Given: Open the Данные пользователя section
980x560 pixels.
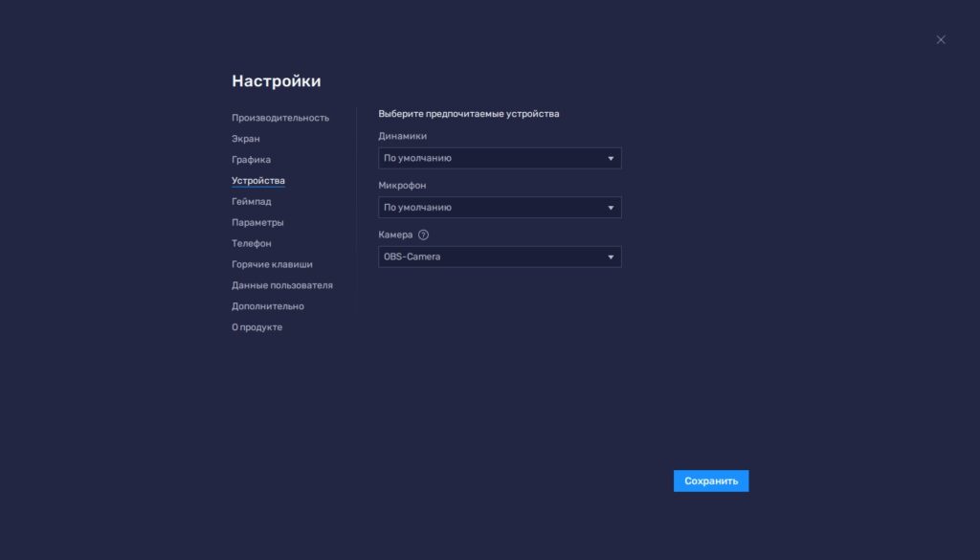Looking at the screenshot, I should click(281, 285).
